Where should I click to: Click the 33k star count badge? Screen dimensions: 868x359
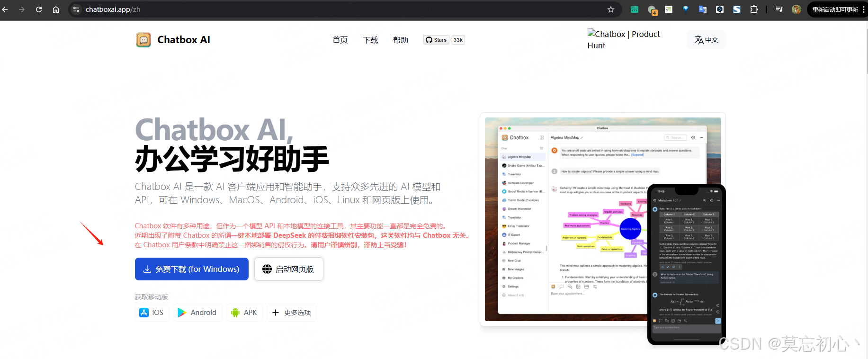click(x=458, y=40)
